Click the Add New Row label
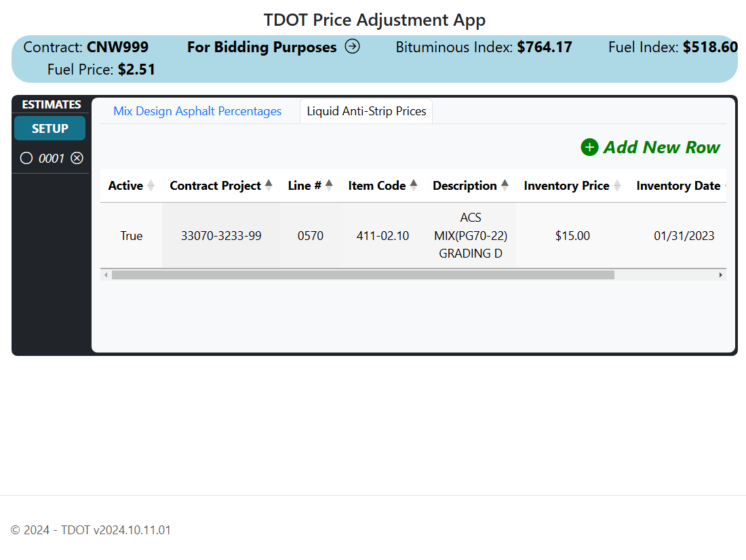The width and height of the screenshot is (746, 560). pos(662,148)
